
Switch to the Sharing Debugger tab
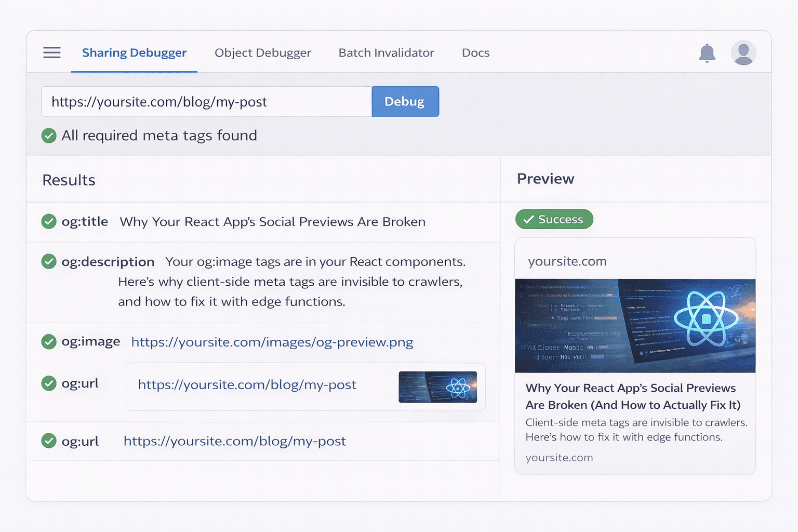coord(134,52)
